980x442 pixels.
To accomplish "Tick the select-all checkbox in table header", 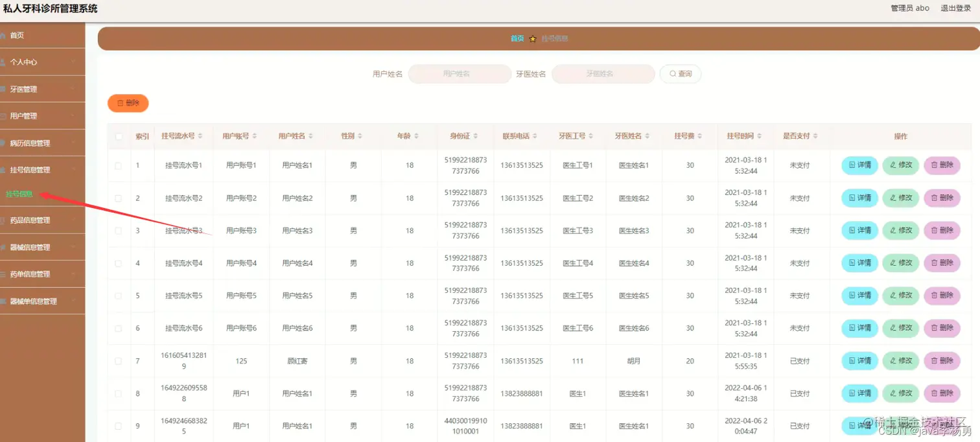I will click(x=118, y=136).
